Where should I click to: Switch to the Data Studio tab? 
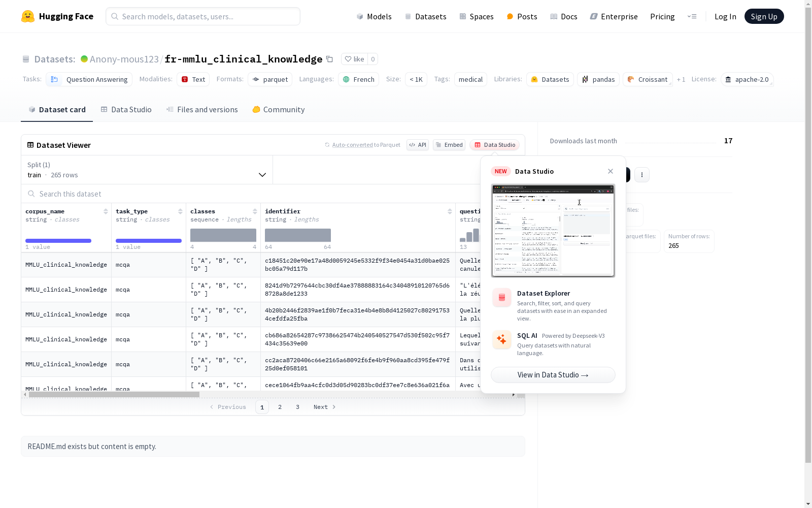pyautogui.click(x=126, y=109)
